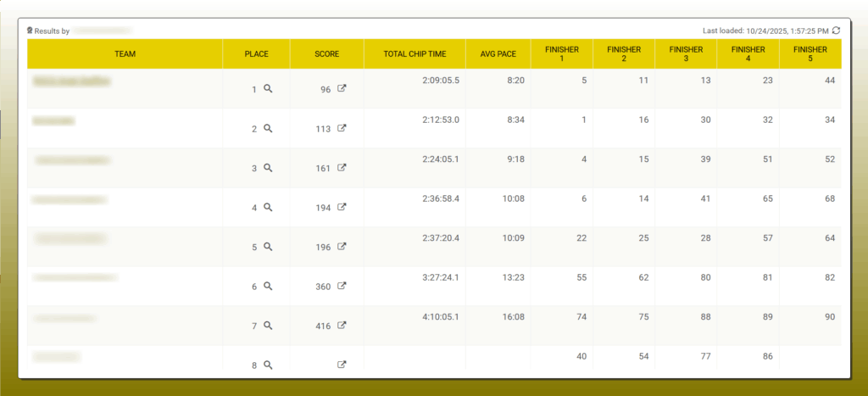Click the refresh icon beside Last loaded
The width and height of the screenshot is (868, 396).
(836, 30)
